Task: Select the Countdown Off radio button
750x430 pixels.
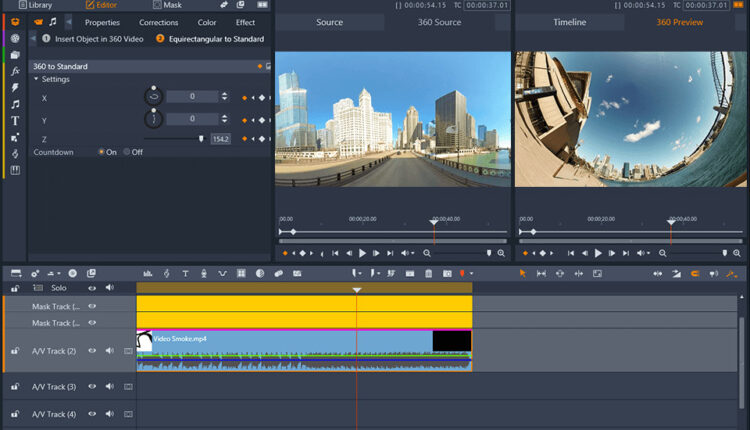Action: point(126,152)
